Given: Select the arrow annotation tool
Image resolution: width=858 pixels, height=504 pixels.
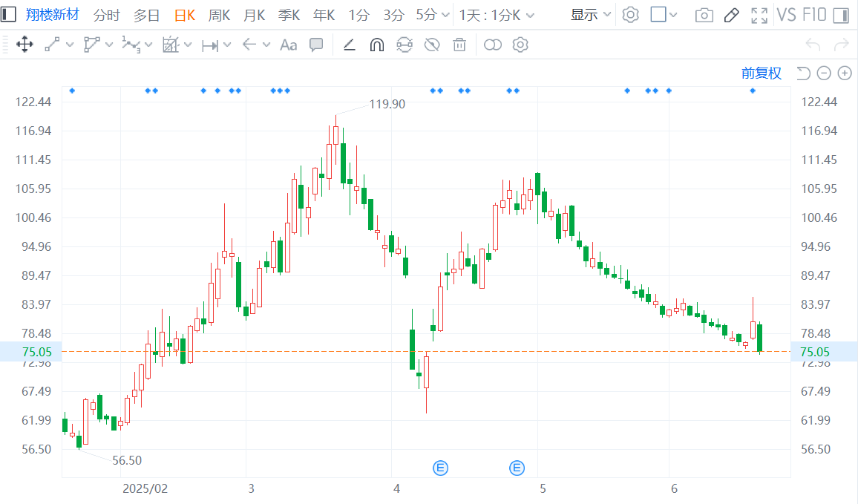Looking at the screenshot, I should point(249,45).
